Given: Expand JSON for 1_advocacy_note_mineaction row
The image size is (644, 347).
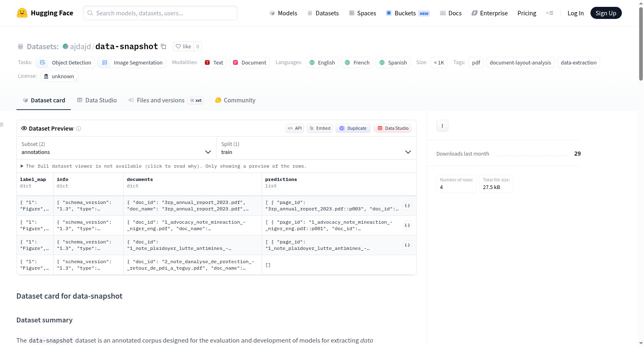Looking at the screenshot, I should (x=407, y=225).
